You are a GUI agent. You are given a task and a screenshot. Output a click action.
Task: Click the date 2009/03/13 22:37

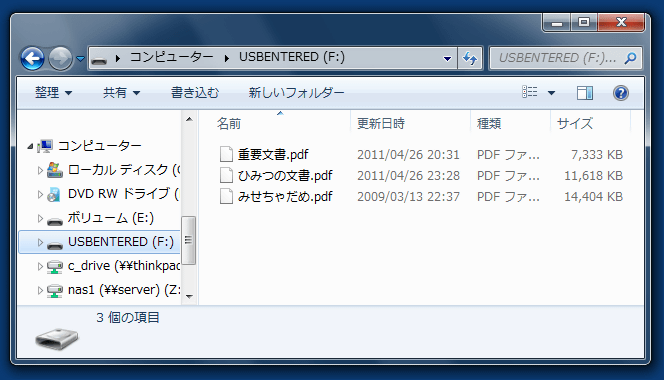[x=408, y=197]
